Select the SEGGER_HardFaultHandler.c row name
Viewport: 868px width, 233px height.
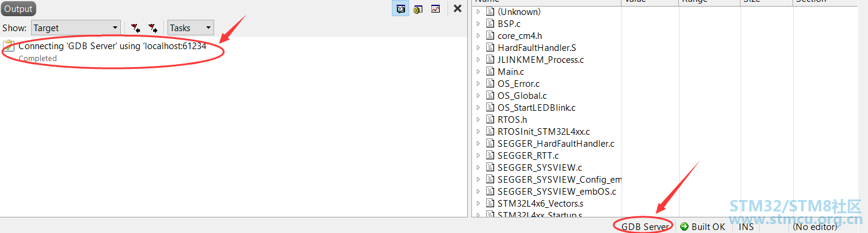[x=556, y=143]
